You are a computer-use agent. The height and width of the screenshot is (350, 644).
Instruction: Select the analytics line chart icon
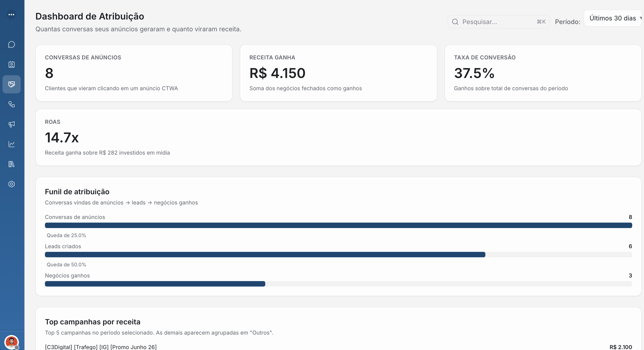click(x=12, y=144)
